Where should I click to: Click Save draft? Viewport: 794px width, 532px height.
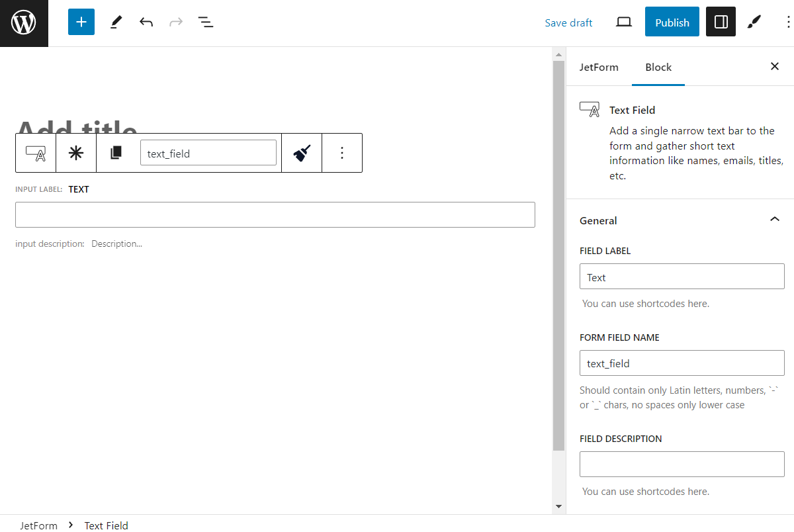tap(568, 22)
